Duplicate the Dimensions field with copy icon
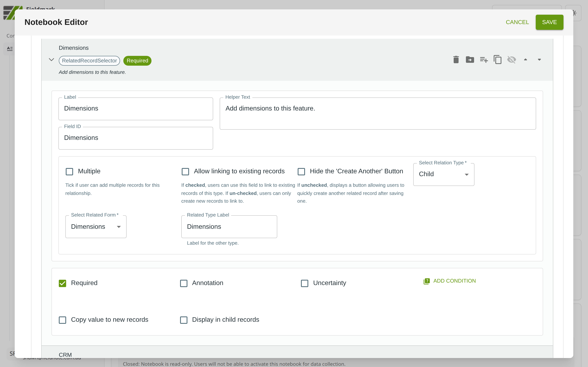This screenshot has width=588, height=367. pyautogui.click(x=497, y=60)
